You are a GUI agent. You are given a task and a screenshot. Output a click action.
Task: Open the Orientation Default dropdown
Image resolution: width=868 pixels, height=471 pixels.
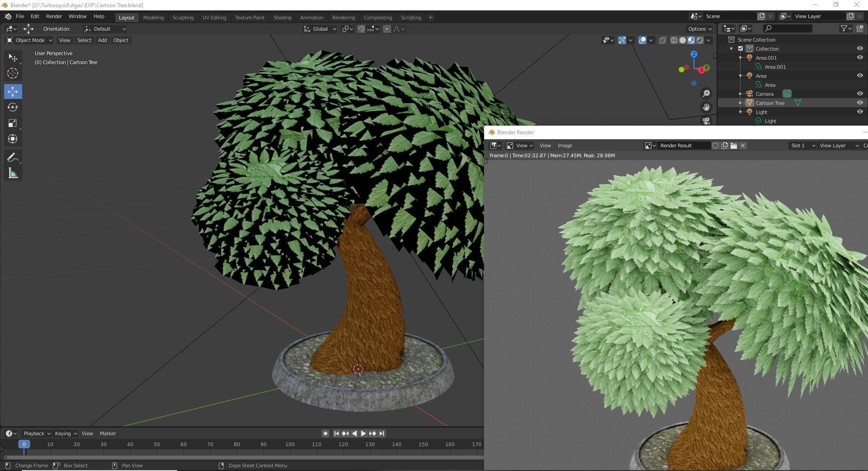(105, 29)
